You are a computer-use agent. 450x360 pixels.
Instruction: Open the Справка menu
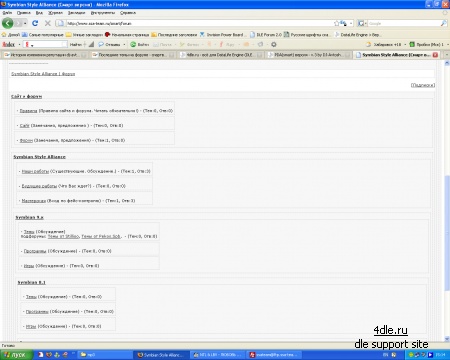tap(128, 13)
